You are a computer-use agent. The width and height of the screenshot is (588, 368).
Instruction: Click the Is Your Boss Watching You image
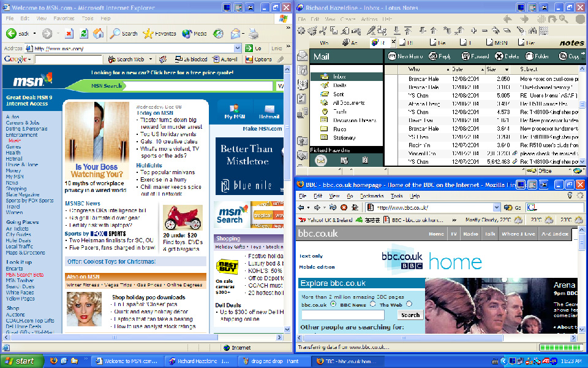(x=97, y=140)
